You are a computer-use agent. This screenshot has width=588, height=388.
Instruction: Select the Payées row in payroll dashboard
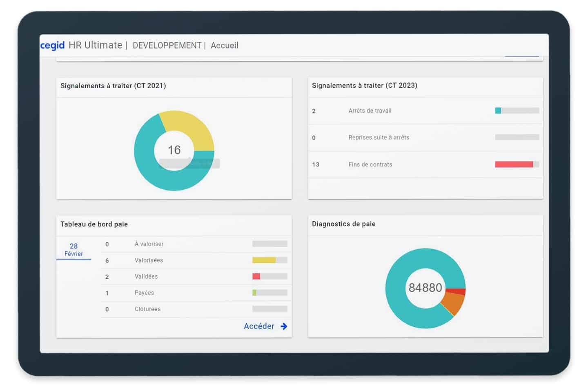pos(144,293)
